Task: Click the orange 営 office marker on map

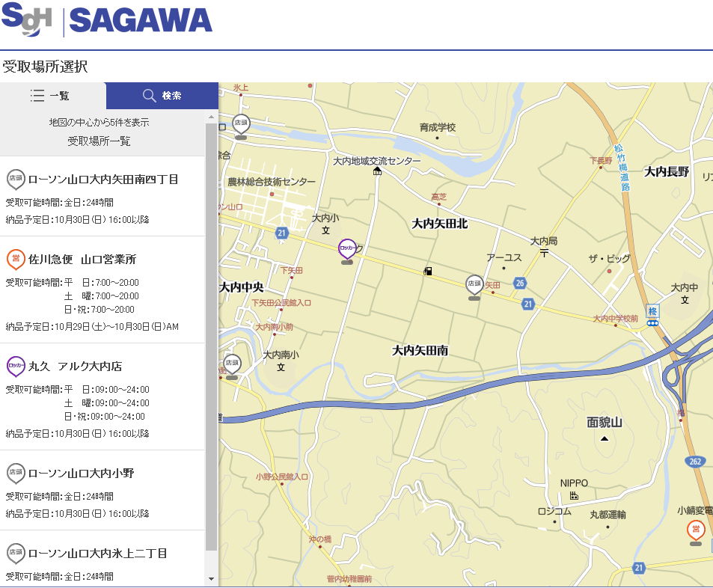Action: pos(696,530)
